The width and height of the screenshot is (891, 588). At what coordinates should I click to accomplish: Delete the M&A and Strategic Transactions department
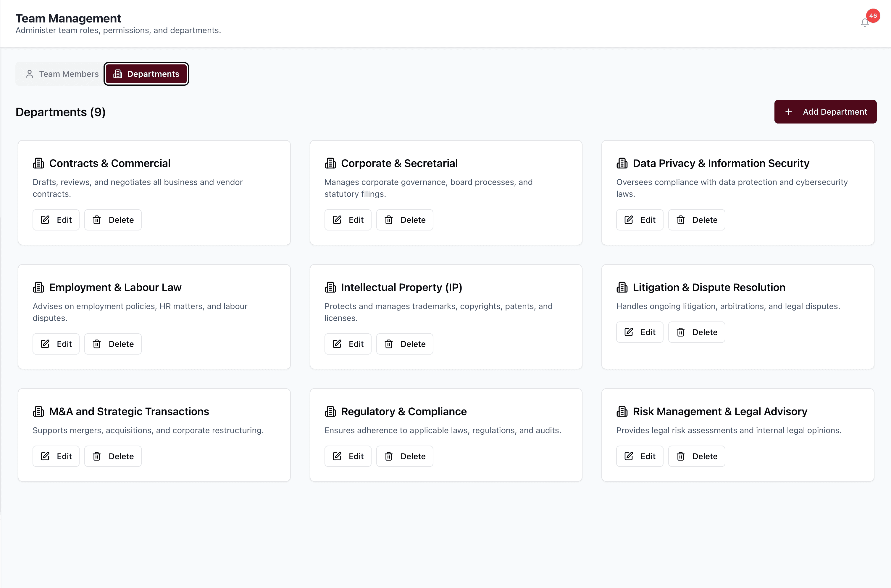click(x=113, y=456)
